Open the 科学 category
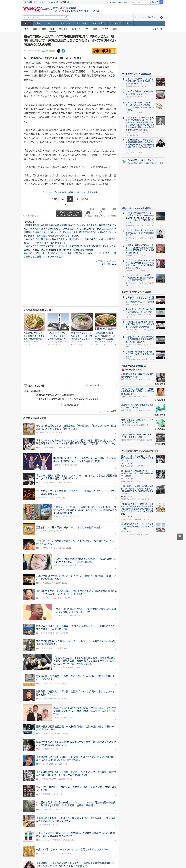The image size is (186, 868). 95,29
